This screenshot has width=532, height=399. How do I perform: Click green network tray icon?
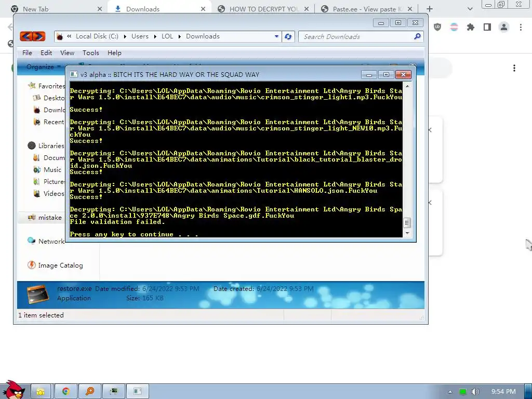[463, 392]
